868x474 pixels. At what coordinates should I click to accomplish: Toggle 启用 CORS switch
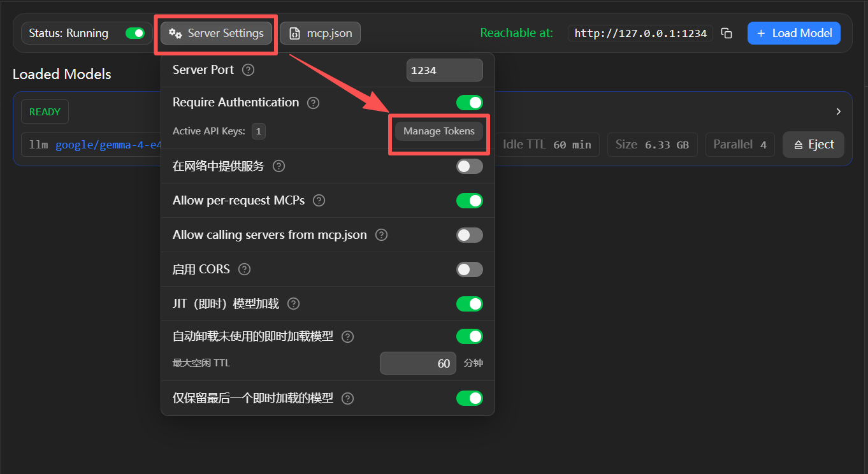coord(470,269)
